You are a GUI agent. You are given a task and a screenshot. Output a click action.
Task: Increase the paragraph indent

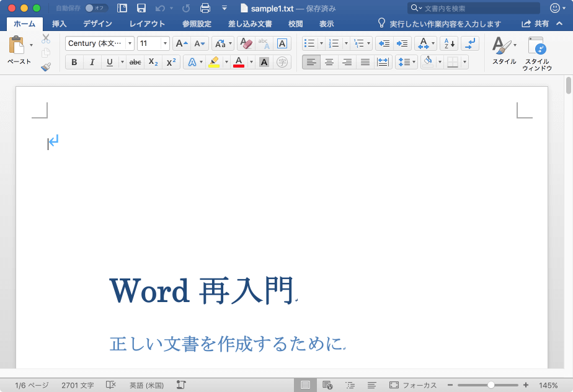[x=402, y=43]
